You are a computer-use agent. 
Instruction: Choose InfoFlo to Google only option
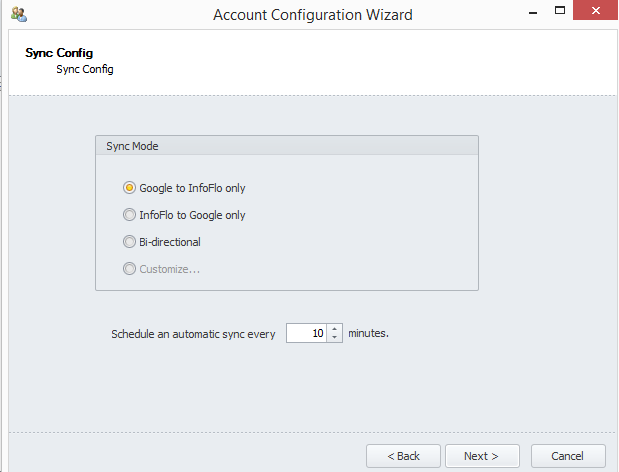click(x=129, y=214)
